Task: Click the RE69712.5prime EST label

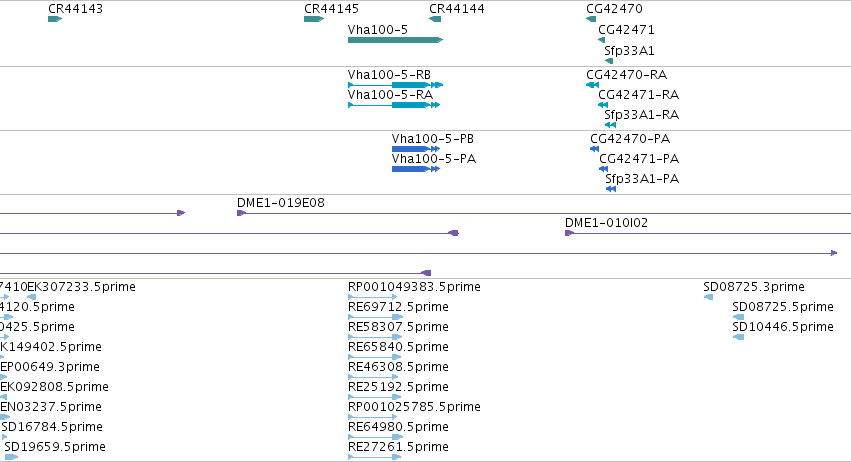Action: click(x=398, y=307)
